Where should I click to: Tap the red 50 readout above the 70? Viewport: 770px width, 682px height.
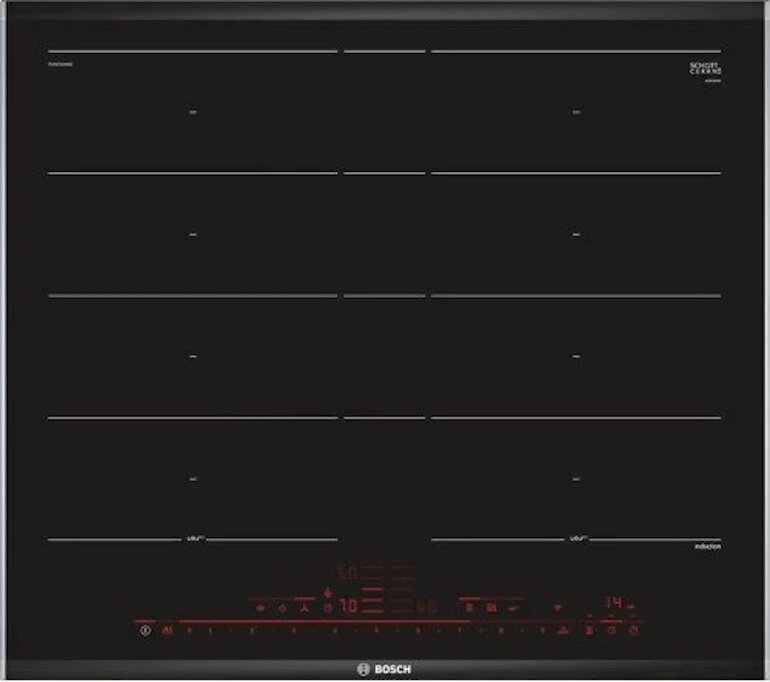(346, 574)
